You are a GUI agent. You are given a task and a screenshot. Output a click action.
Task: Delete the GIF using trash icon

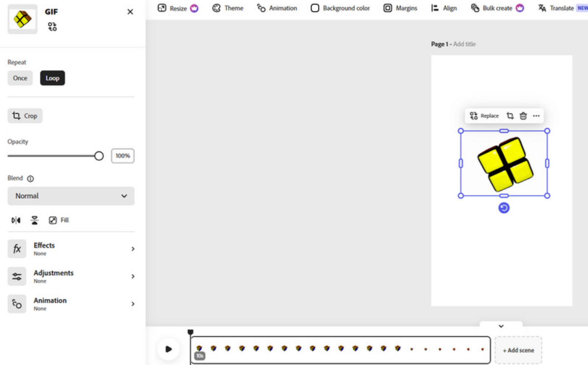523,116
